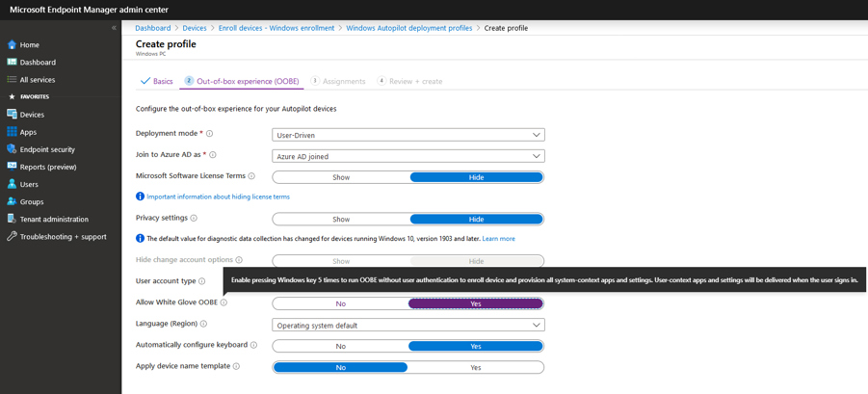
Task: Click the Learn more link
Action: (499, 239)
